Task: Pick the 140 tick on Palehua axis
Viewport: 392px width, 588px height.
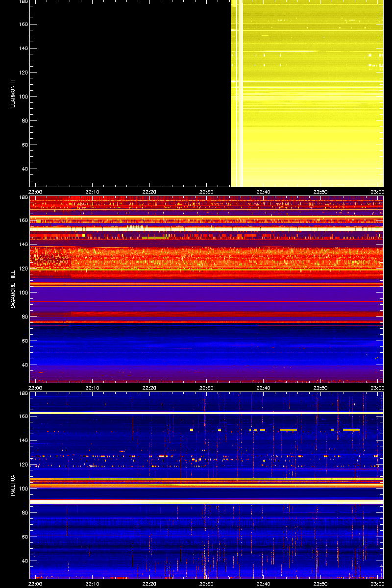Action: coord(23,441)
